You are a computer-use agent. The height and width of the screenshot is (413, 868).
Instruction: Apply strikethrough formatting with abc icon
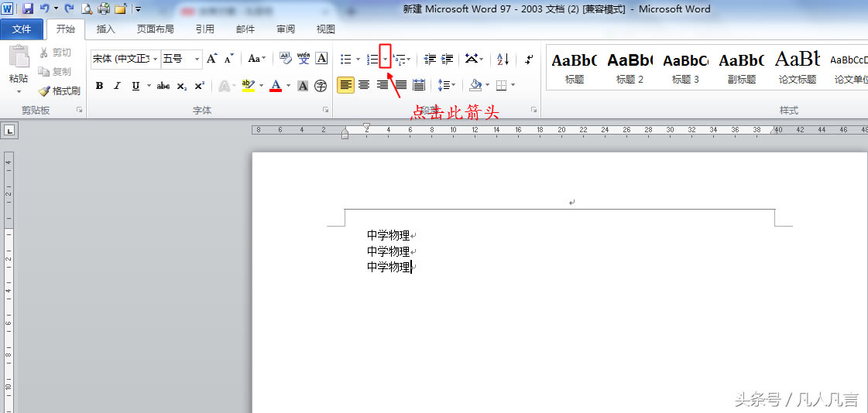click(163, 86)
